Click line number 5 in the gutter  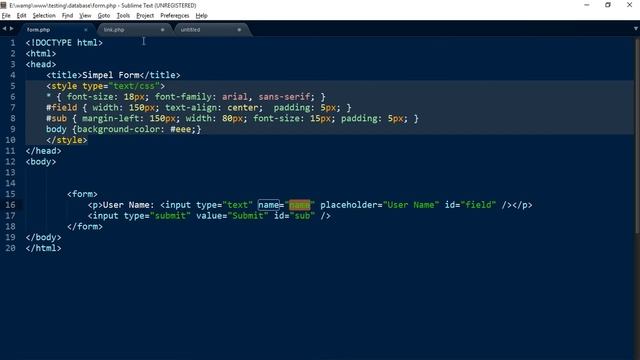(13, 86)
